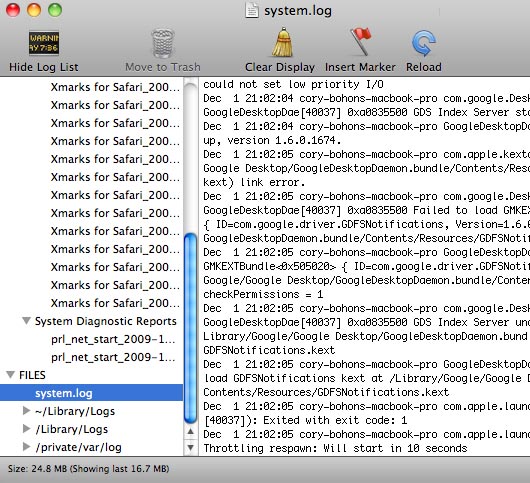
Task: Click the 'Throttling respawn' log line
Action: click(335, 448)
